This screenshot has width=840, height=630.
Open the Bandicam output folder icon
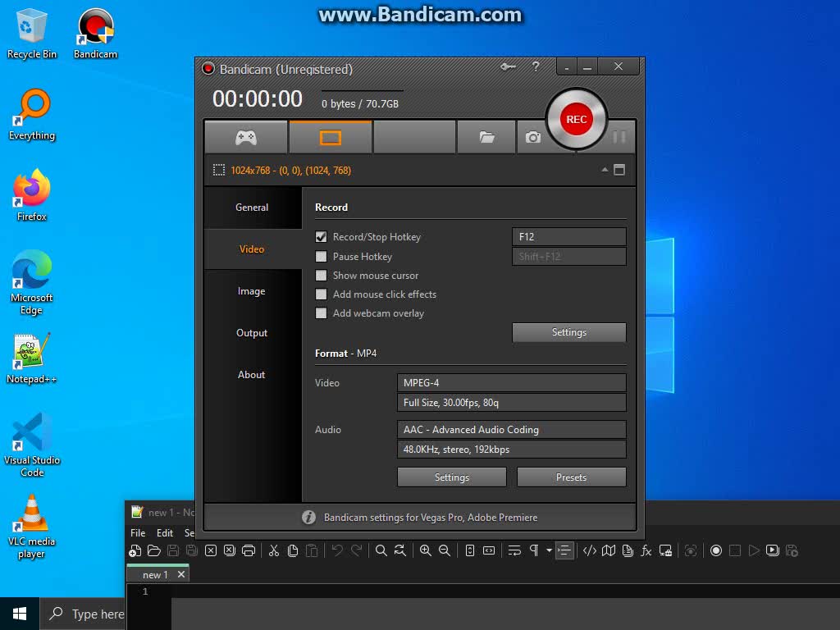tap(486, 137)
